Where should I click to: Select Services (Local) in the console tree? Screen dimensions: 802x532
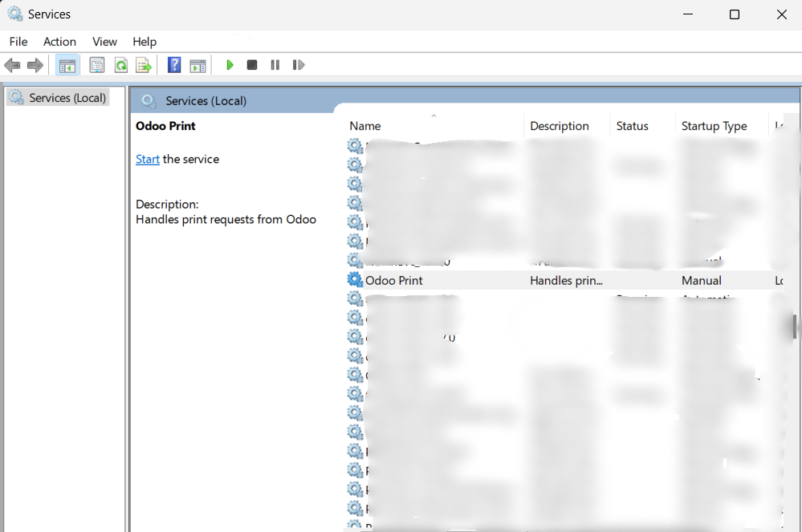[x=67, y=98]
